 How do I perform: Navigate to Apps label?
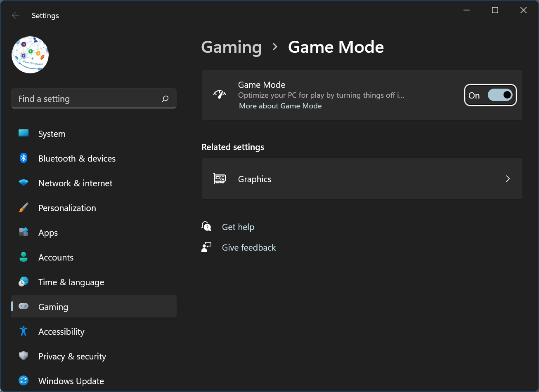click(48, 233)
